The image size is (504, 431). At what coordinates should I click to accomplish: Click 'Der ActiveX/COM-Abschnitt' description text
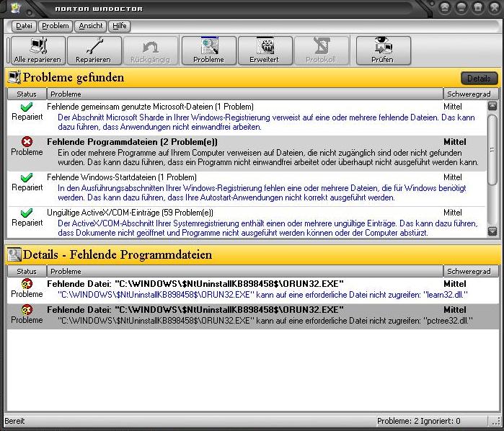268,228
